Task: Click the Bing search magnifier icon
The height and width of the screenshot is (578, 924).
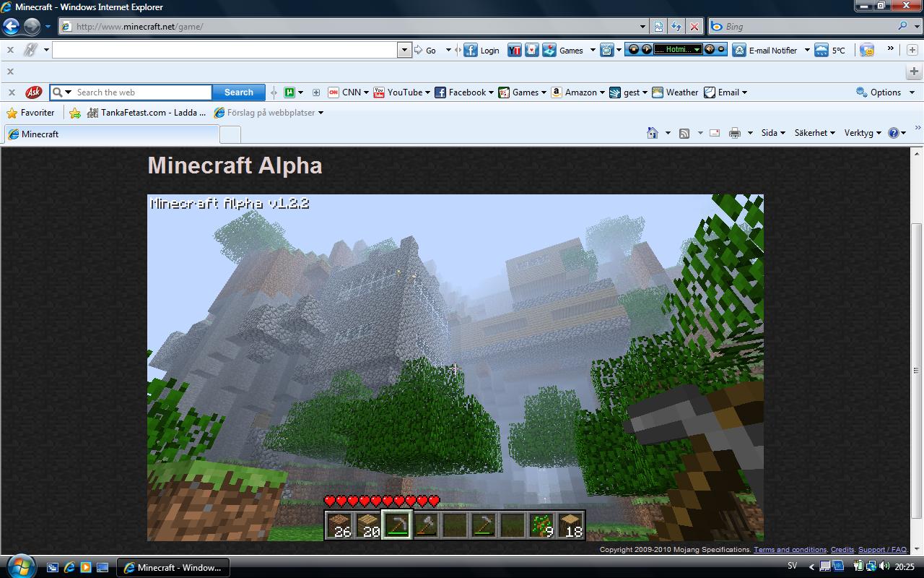Action: pos(902,27)
